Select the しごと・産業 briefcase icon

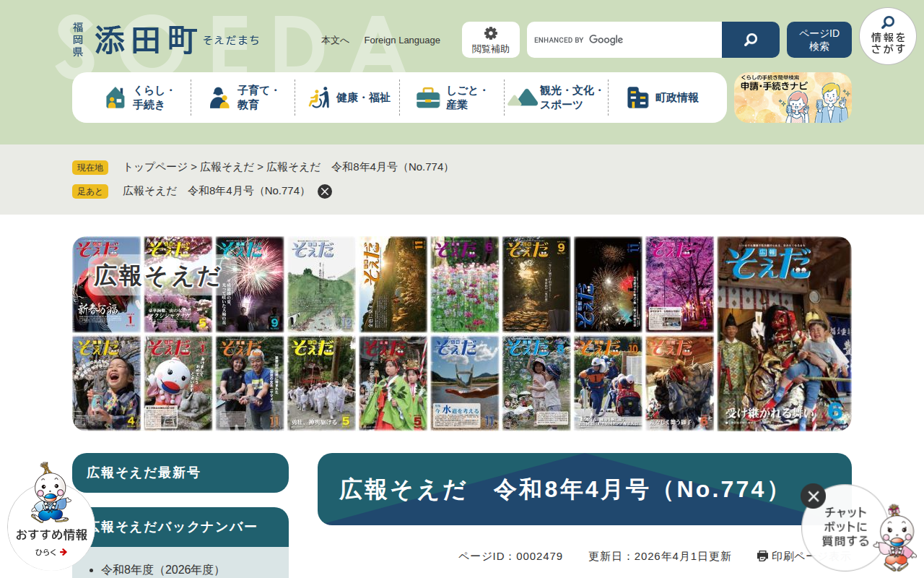tap(428, 98)
